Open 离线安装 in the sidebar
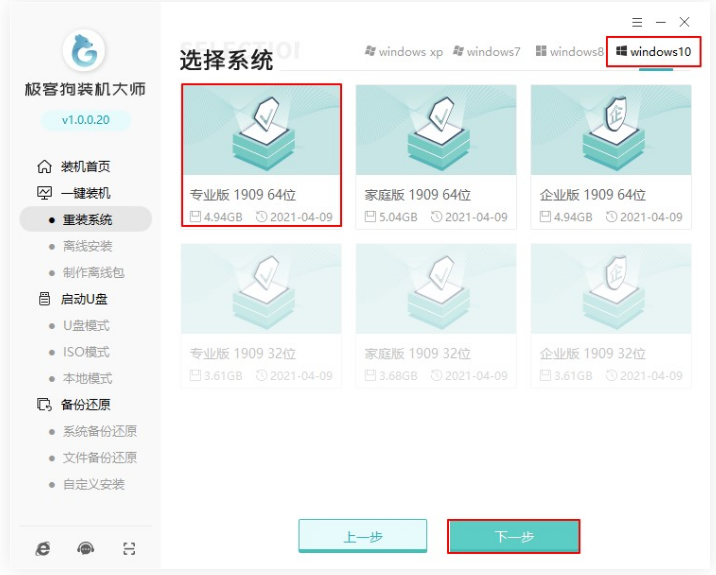The image size is (716, 575). (x=87, y=246)
